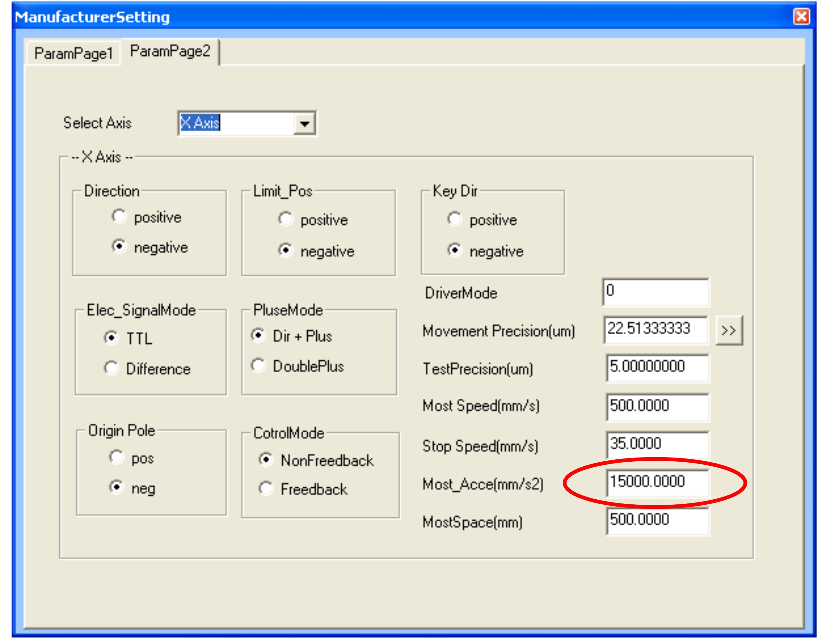Select Difference in Elec_SignalMode
Screen dimensions: 822x644
tap(111, 368)
